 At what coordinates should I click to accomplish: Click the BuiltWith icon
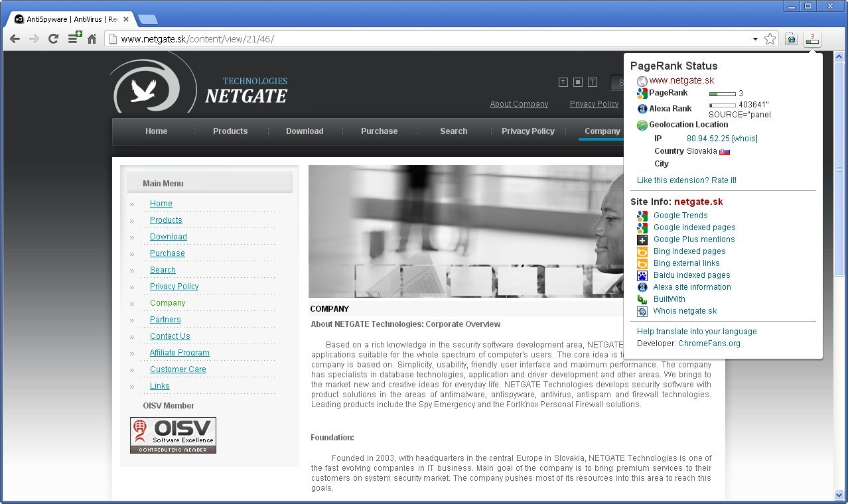[642, 299]
